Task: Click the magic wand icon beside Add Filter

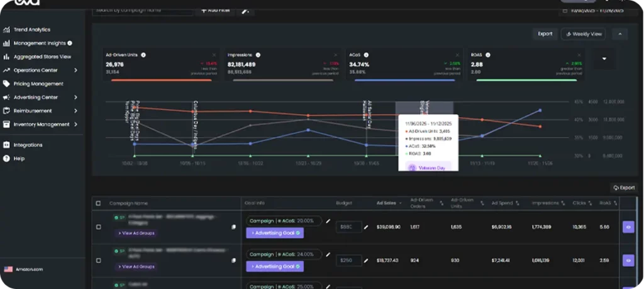Action: 245,10
